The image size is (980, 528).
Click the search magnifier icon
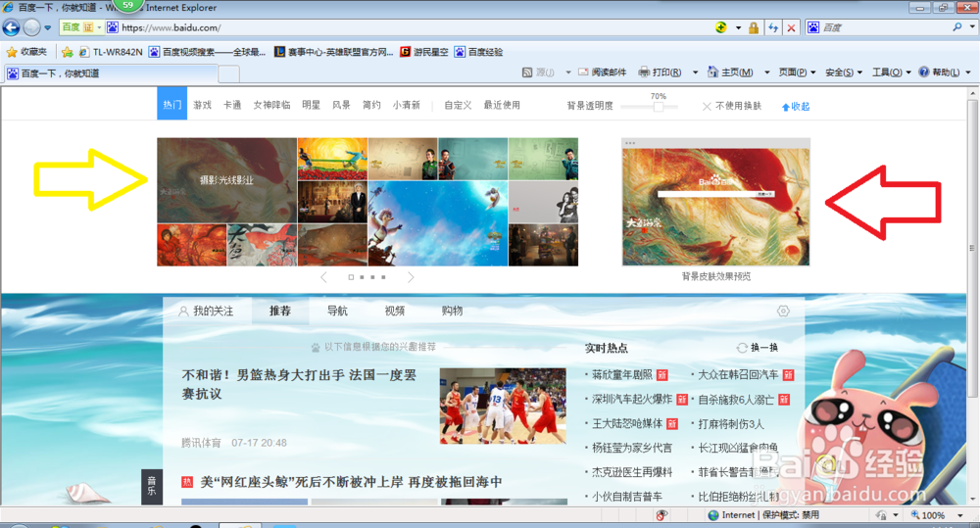956,27
